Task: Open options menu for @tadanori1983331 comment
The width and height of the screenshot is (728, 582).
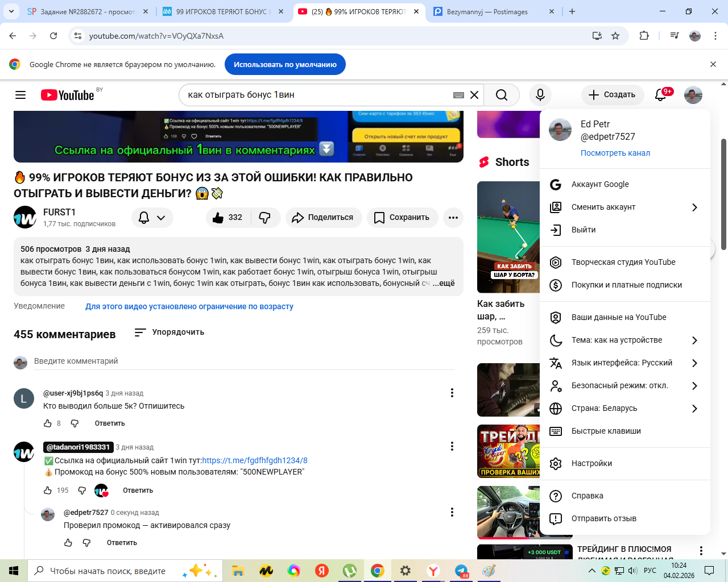Action: pos(452,446)
